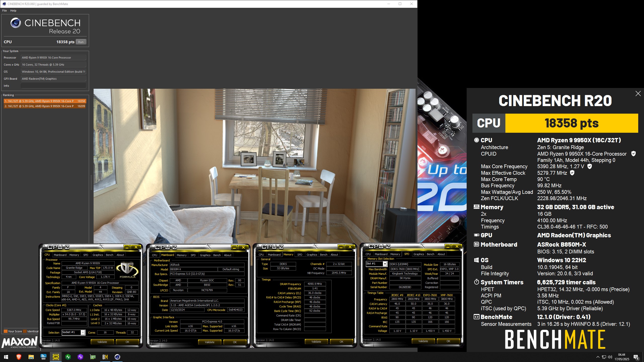
Task: Select the CPU tab in CPU-Z Memory window
Action: pos(261,255)
